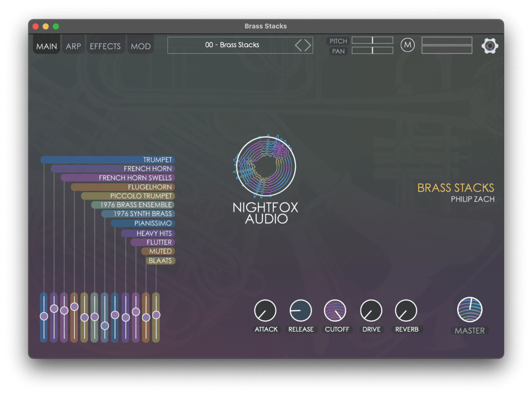
Task: Click the Release knob
Action: pos(300,311)
